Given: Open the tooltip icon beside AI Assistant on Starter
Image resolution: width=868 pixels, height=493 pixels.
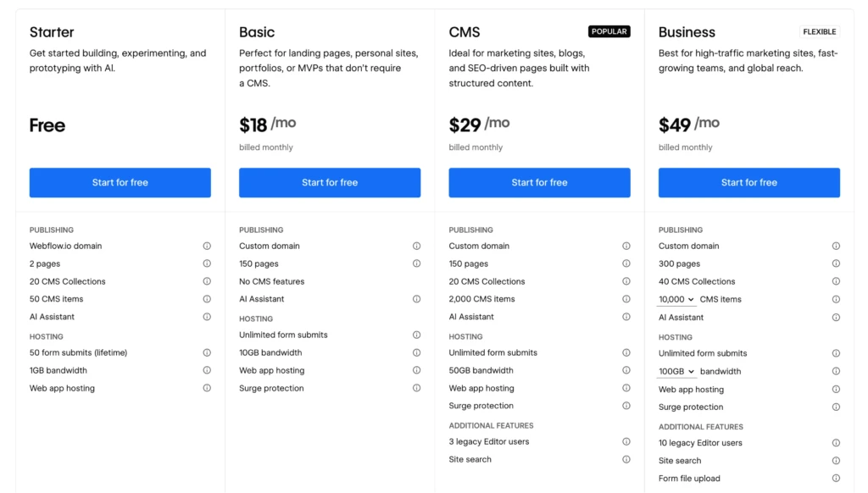Looking at the screenshot, I should coord(207,317).
